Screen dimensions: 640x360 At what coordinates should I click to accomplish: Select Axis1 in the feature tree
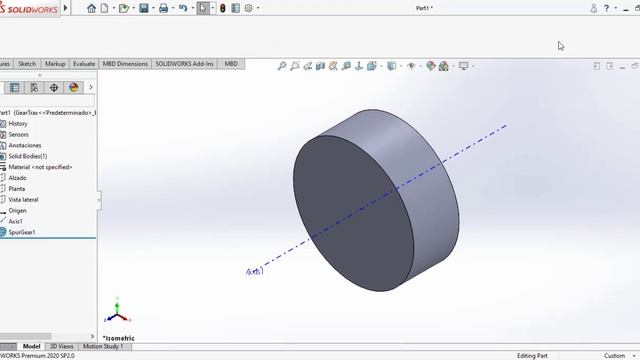pyautogui.click(x=16, y=221)
